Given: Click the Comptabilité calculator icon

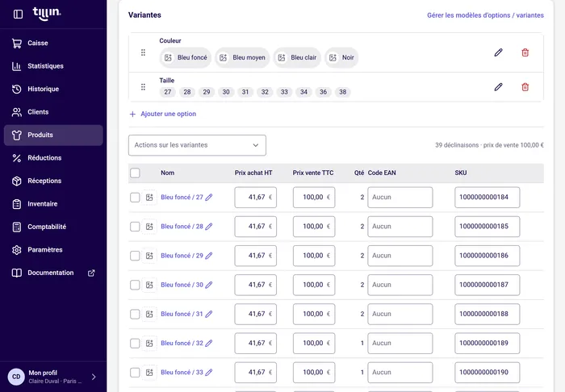Looking at the screenshot, I should pos(17,227).
